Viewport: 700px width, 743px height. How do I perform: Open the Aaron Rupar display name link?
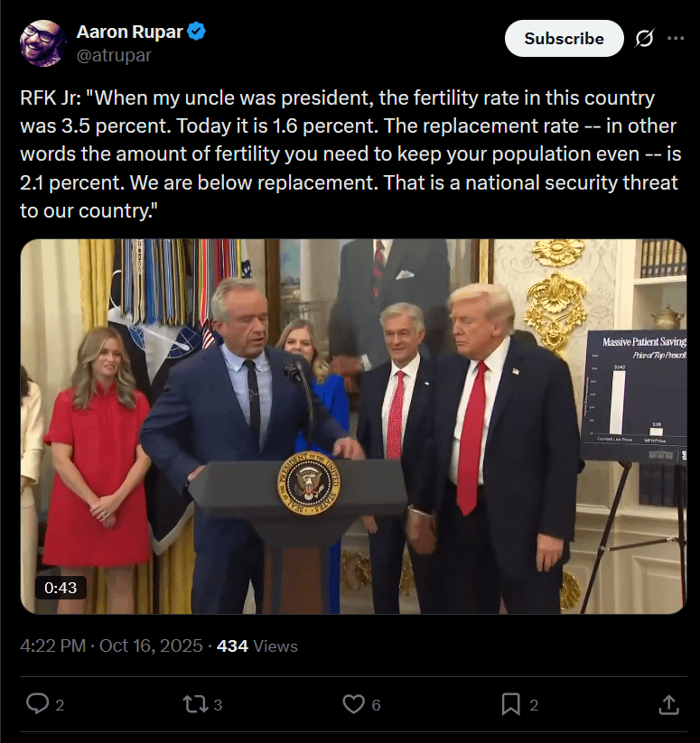click(x=129, y=32)
